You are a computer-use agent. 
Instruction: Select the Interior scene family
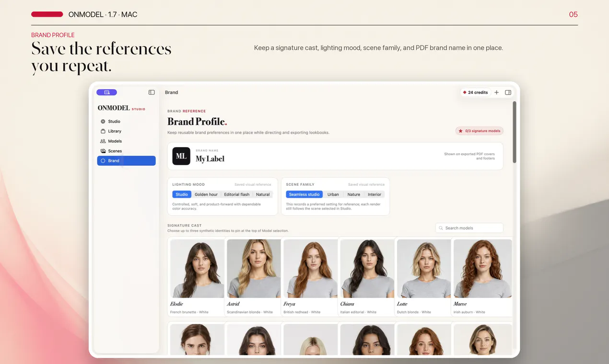pos(375,194)
